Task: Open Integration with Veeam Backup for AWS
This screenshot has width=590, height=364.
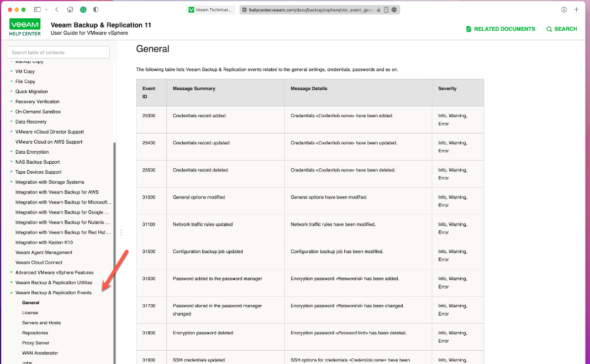Action: pyautogui.click(x=57, y=192)
